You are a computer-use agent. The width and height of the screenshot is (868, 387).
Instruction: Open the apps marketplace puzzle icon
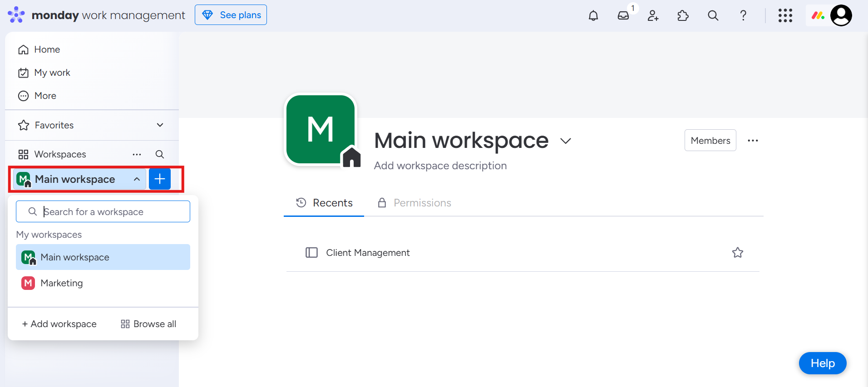click(683, 15)
